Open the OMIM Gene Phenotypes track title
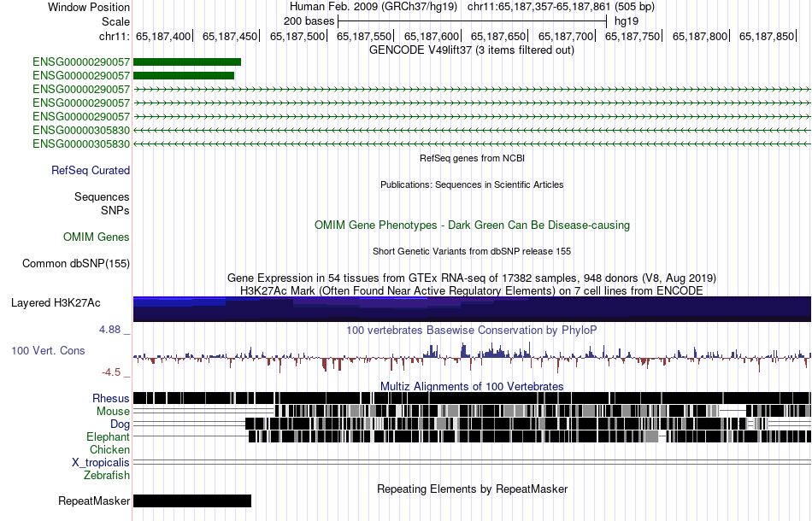The image size is (812, 521). (472, 225)
